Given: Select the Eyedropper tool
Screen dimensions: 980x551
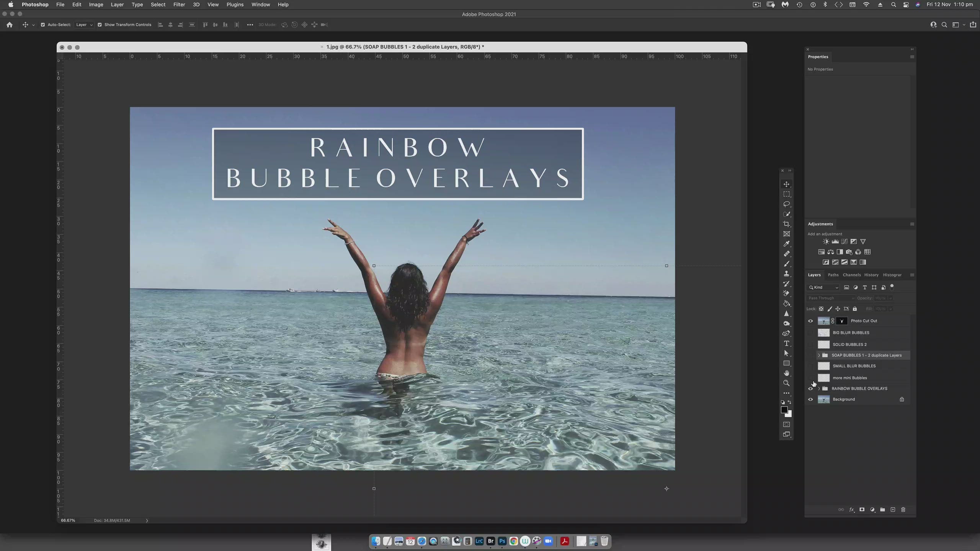Looking at the screenshot, I should pos(787,244).
